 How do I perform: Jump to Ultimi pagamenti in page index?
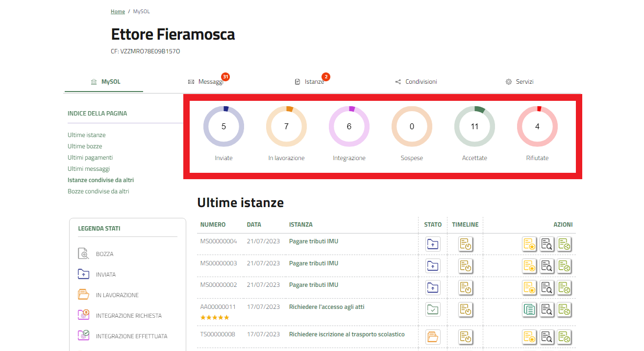90,158
